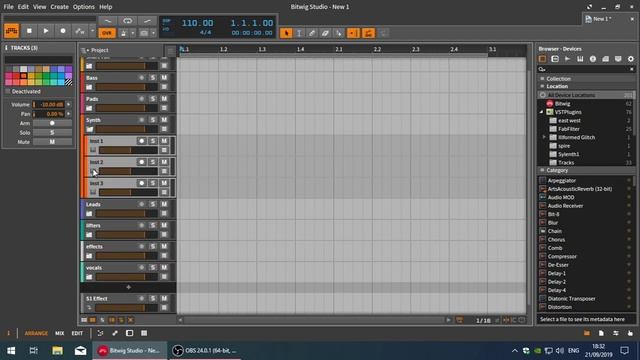Solo the Inst 3 track
The width and height of the screenshot is (640, 360).
(153, 183)
